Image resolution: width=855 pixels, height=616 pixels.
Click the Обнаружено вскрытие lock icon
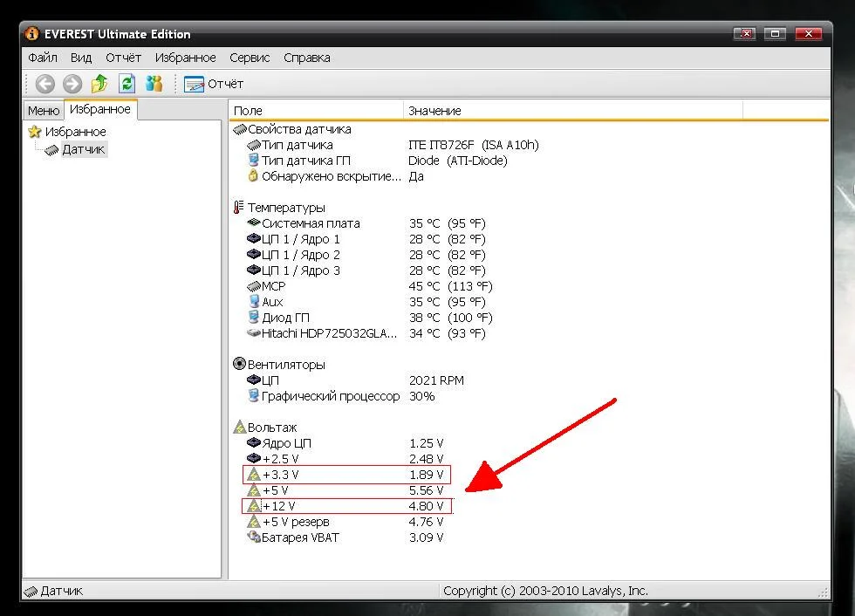point(253,175)
